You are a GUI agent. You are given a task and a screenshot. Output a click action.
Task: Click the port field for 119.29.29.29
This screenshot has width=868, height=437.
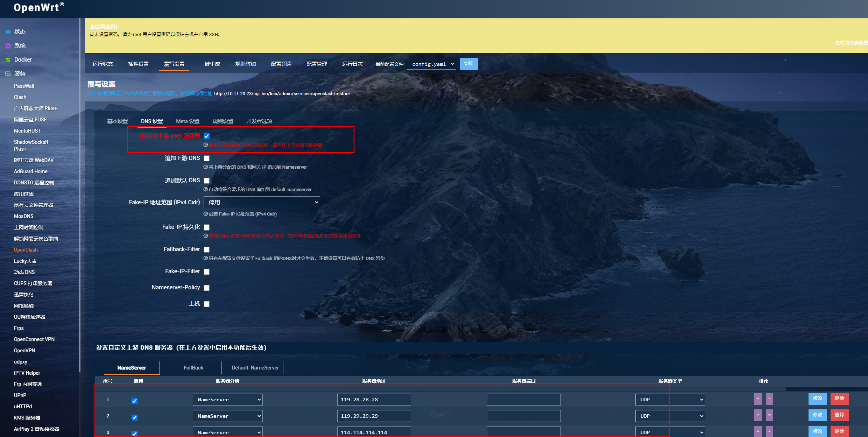point(523,416)
